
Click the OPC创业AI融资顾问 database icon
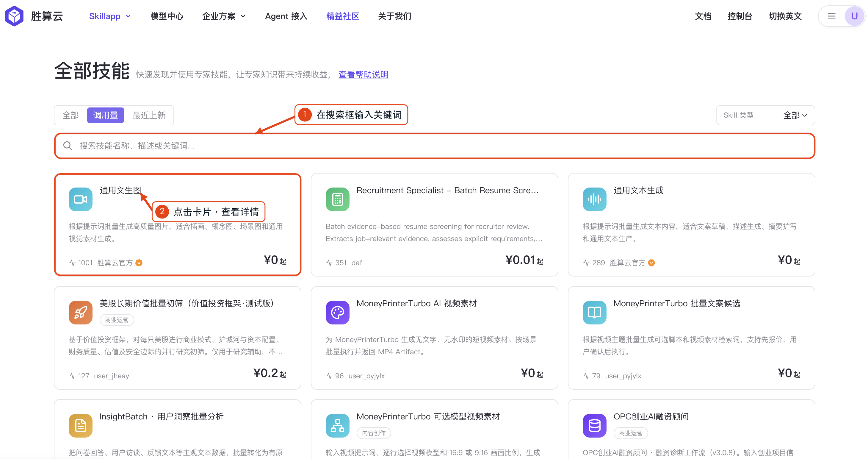coord(594,425)
